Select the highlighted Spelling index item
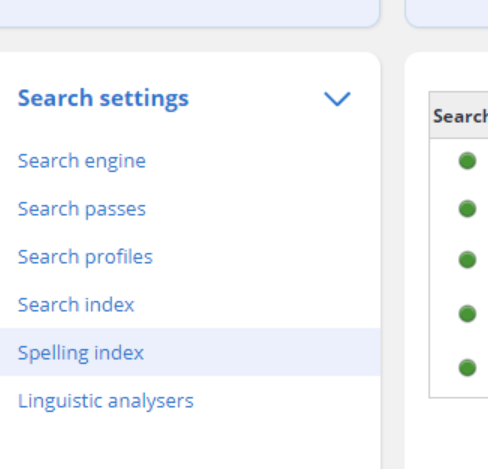 click(190, 352)
